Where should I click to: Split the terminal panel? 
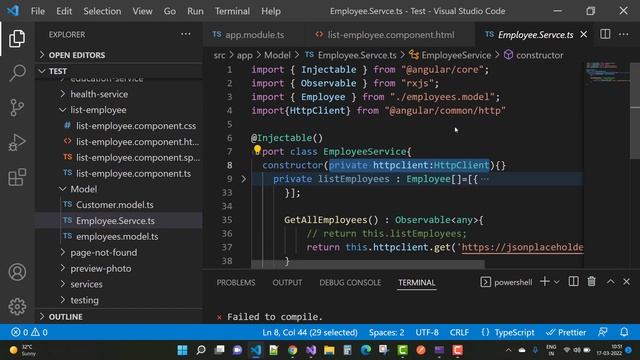573,282
